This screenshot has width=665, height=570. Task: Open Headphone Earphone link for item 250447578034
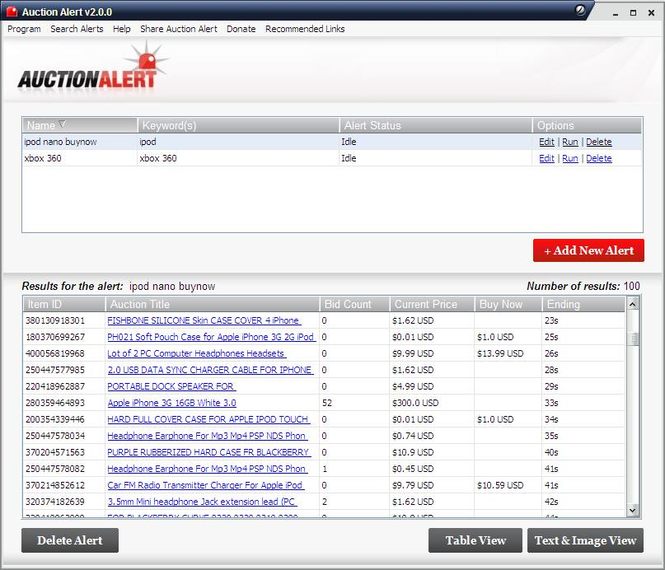(x=207, y=436)
